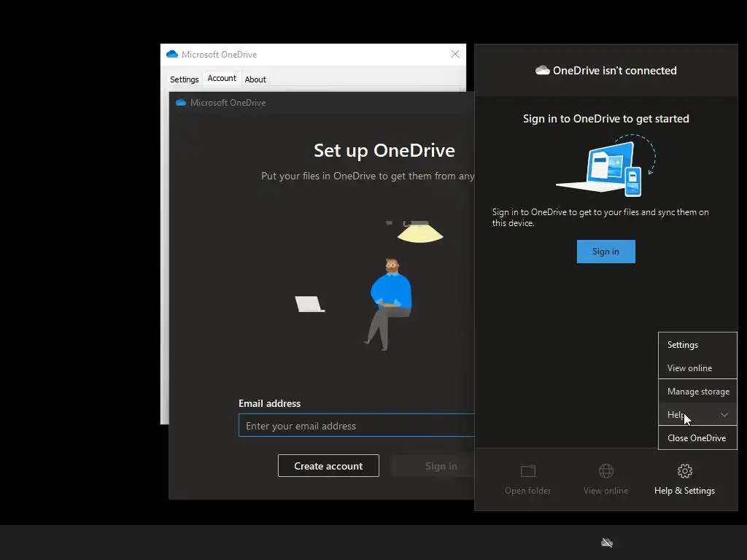Choose View online in the popup menu

(x=697, y=368)
